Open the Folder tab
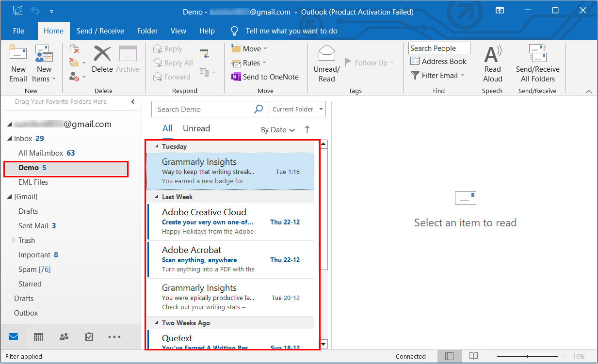 tap(147, 31)
